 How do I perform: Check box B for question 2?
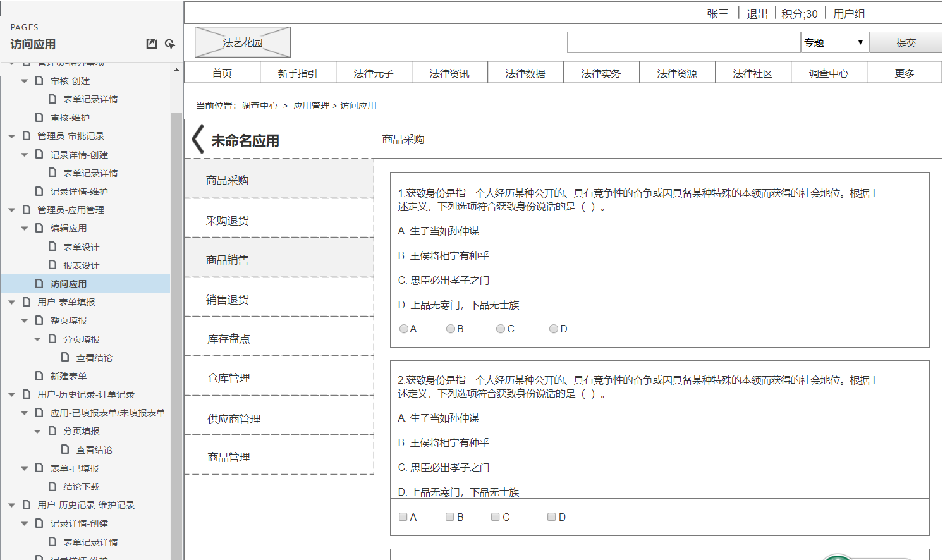[x=450, y=517]
